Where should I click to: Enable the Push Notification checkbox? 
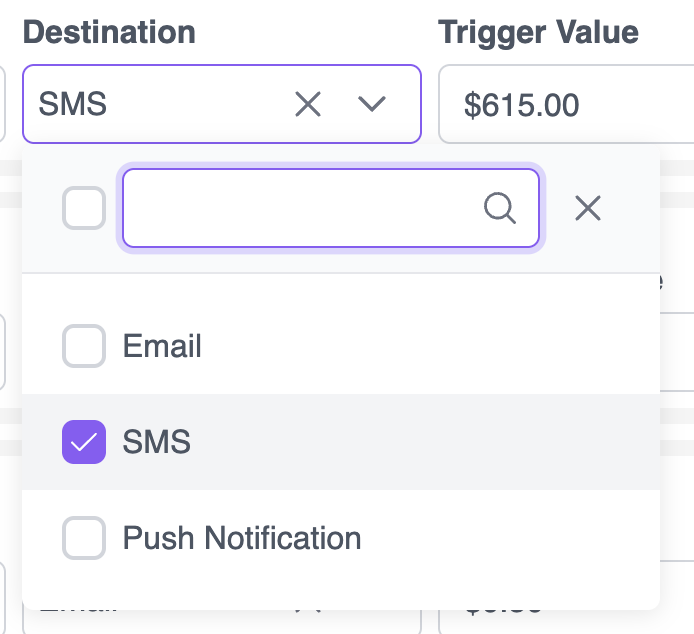84,538
